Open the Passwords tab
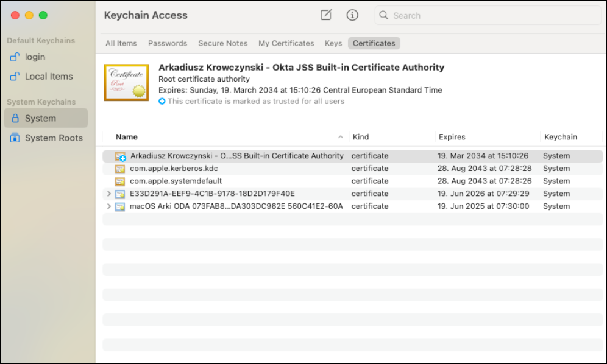 pos(168,43)
